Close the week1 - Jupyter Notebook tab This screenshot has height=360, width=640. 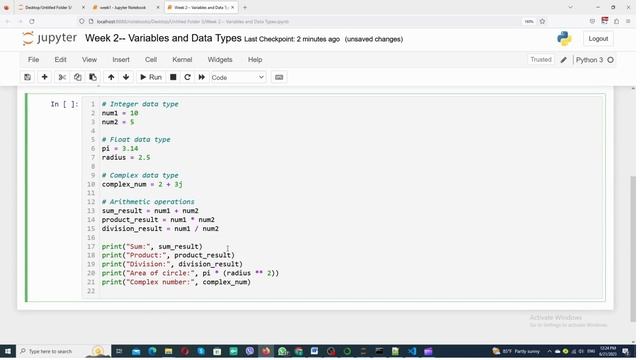coord(158,7)
